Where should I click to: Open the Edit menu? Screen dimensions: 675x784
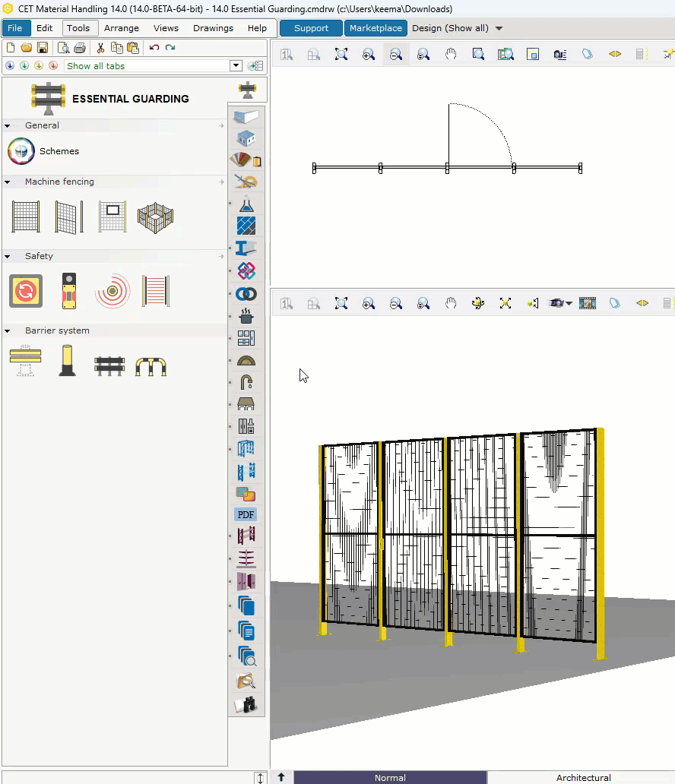[x=45, y=28]
